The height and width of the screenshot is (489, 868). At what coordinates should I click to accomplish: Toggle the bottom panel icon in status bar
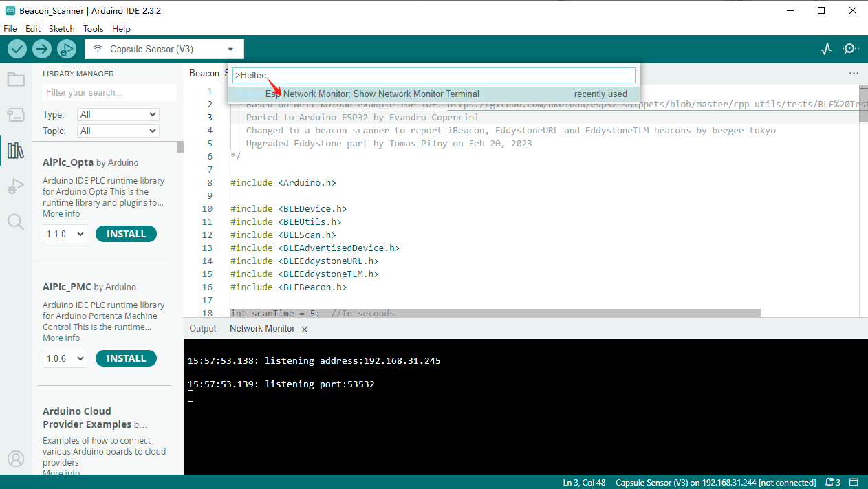[x=854, y=482]
